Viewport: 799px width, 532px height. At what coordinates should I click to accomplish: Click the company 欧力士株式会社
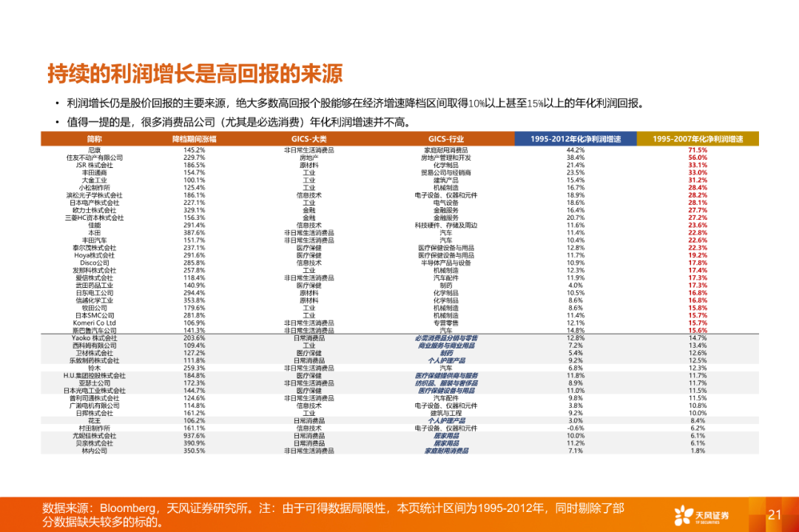click(x=94, y=210)
